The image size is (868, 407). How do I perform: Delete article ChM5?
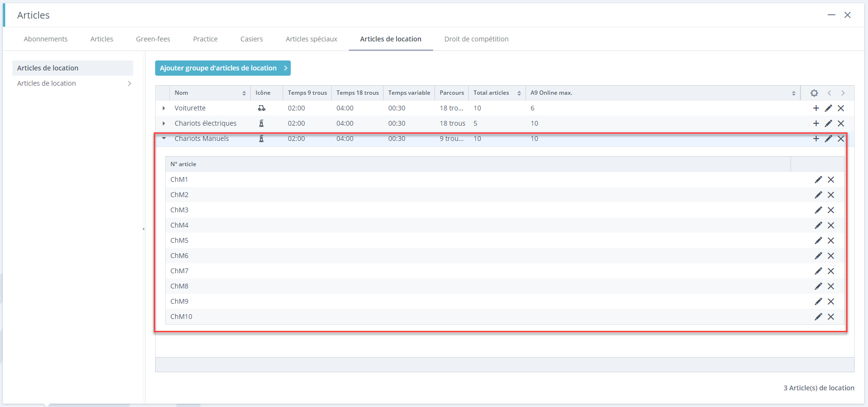pyautogui.click(x=831, y=240)
